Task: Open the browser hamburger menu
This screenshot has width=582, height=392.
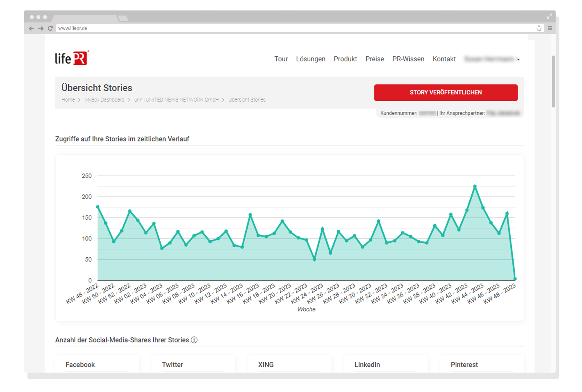Action: (x=550, y=28)
